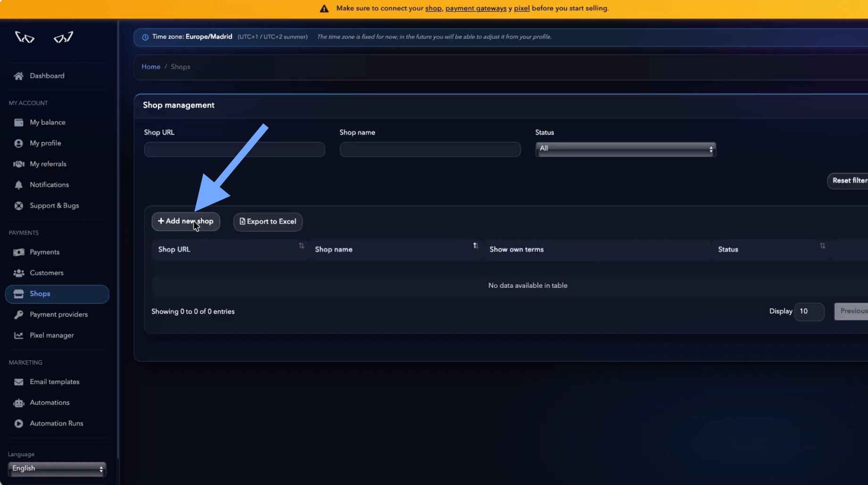Viewport: 868px width, 485px height.
Task: Click the Email templates envelope icon
Action: click(x=18, y=382)
